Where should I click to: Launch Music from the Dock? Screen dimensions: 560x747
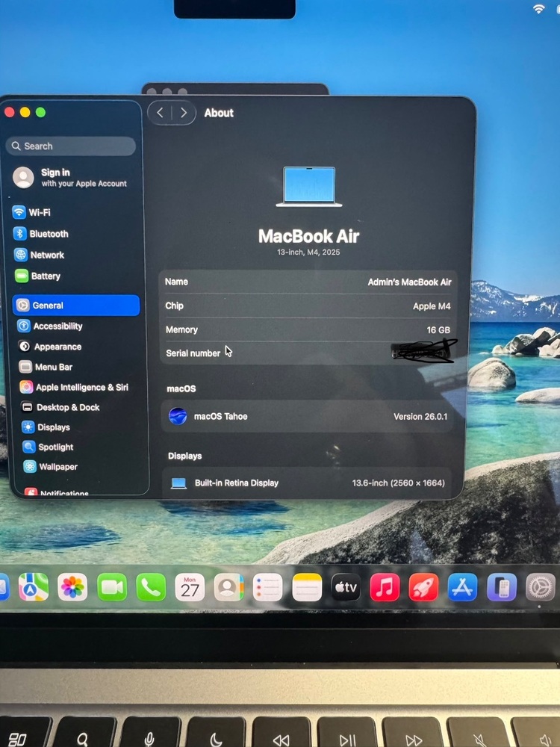click(385, 588)
